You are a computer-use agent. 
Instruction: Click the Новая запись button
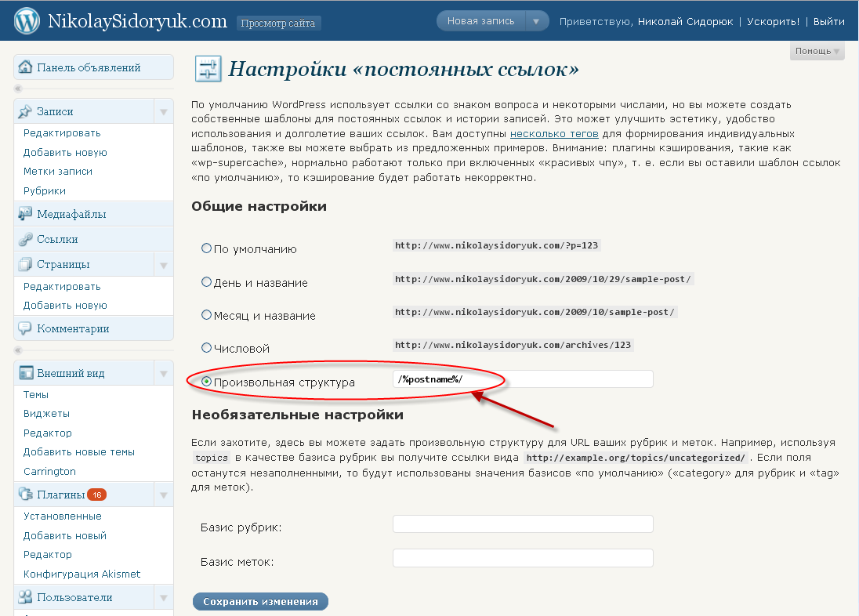[x=480, y=21]
